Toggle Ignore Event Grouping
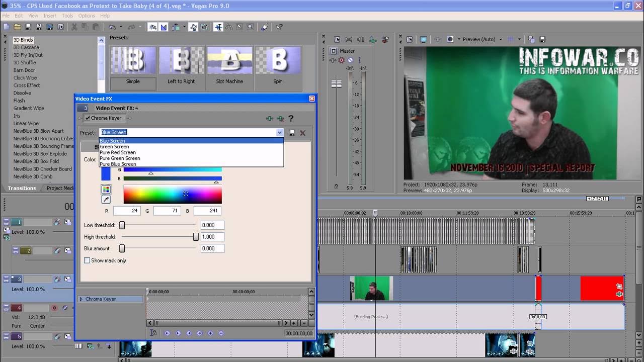 (204, 27)
